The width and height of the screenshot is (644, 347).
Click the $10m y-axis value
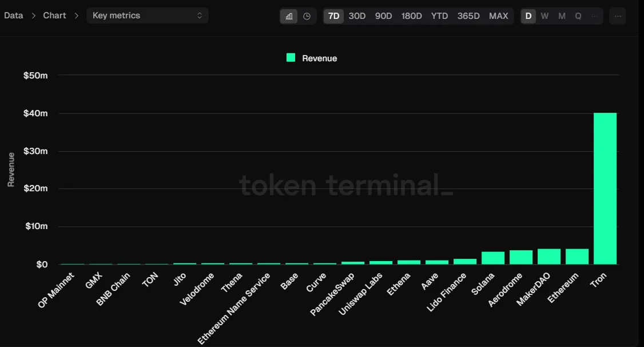pyautogui.click(x=36, y=226)
